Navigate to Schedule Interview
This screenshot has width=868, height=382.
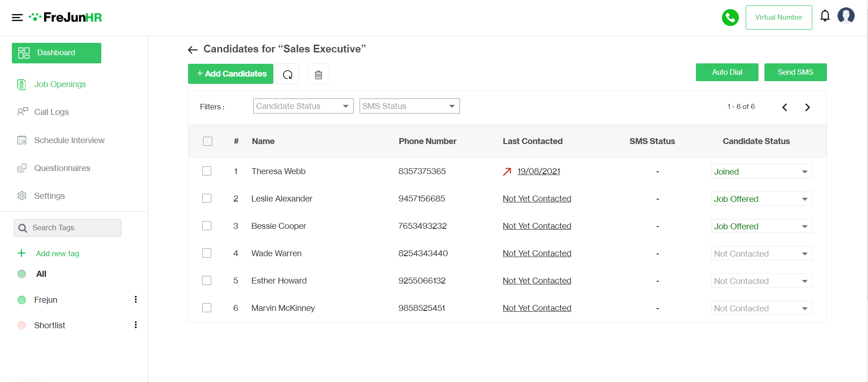click(69, 140)
